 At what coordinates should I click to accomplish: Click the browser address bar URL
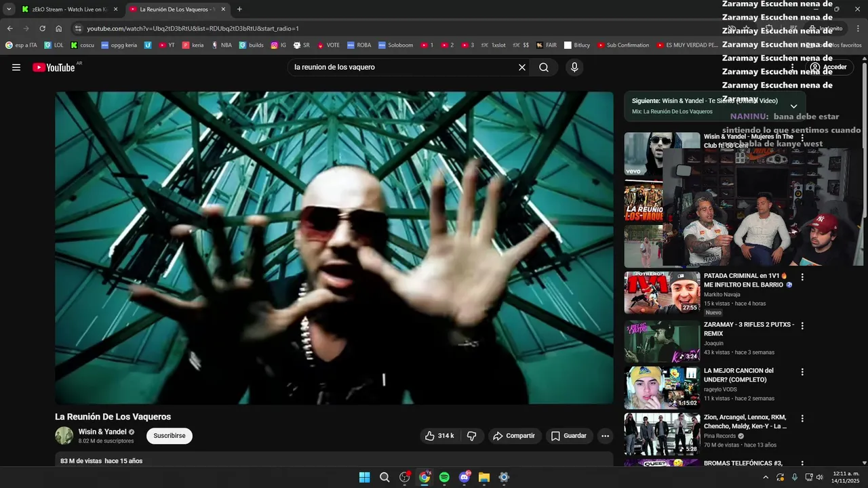click(x=193, y=28)
